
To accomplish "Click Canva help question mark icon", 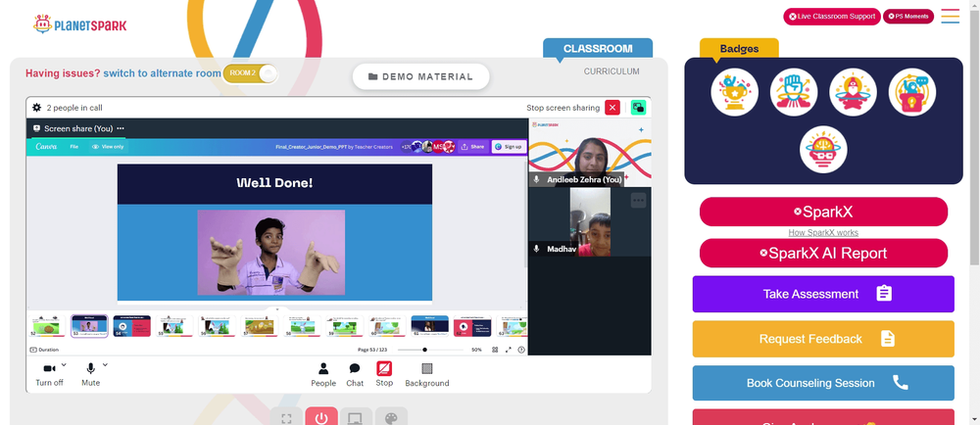I will click(521, 350).
